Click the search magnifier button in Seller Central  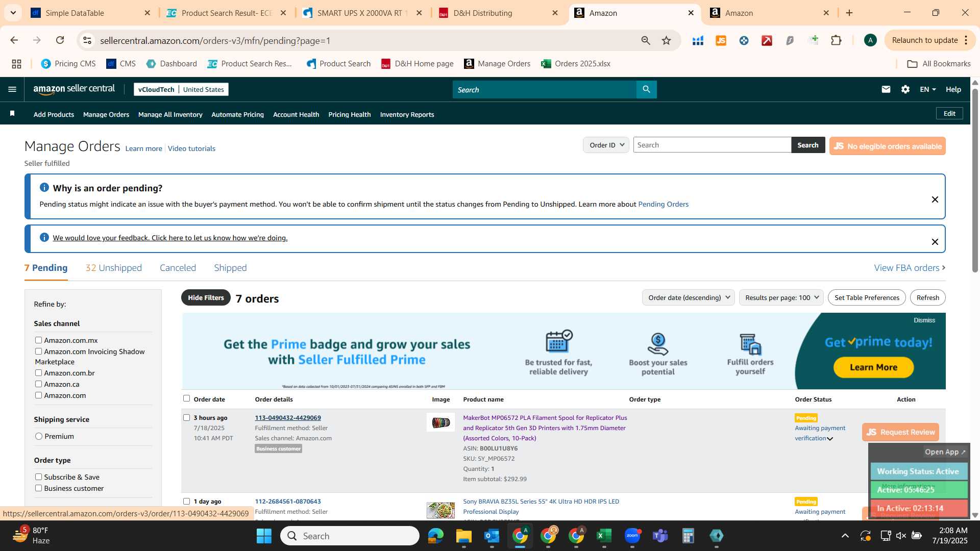click(x=646, y=89)
